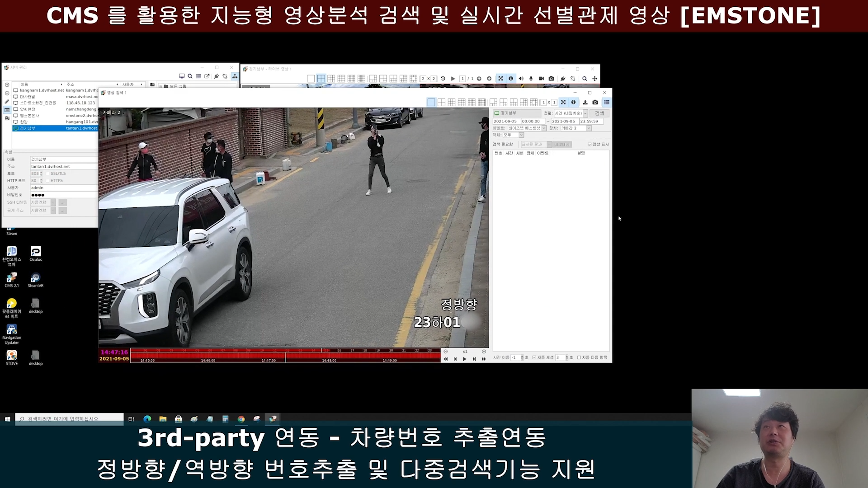Select 2x2 grid layout in video search toolbar
Screen dimensions: 868x488
pyautogui.click(x=441, y=103)
